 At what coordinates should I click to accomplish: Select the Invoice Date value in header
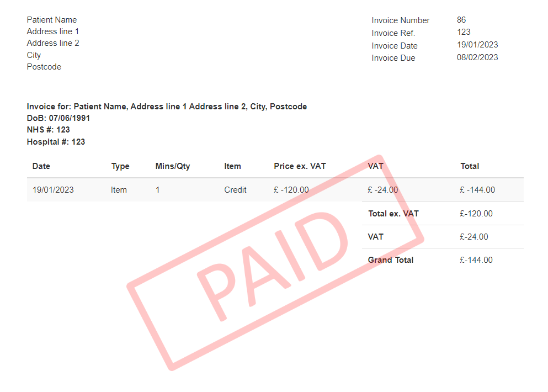477,45
